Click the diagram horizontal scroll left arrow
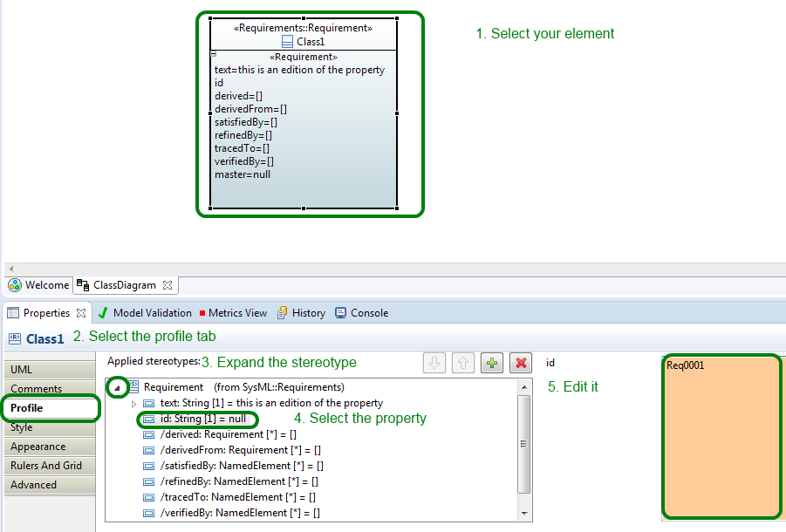This screenshot has height=532, width=786. pyautogui.click(x=11, y=269)
